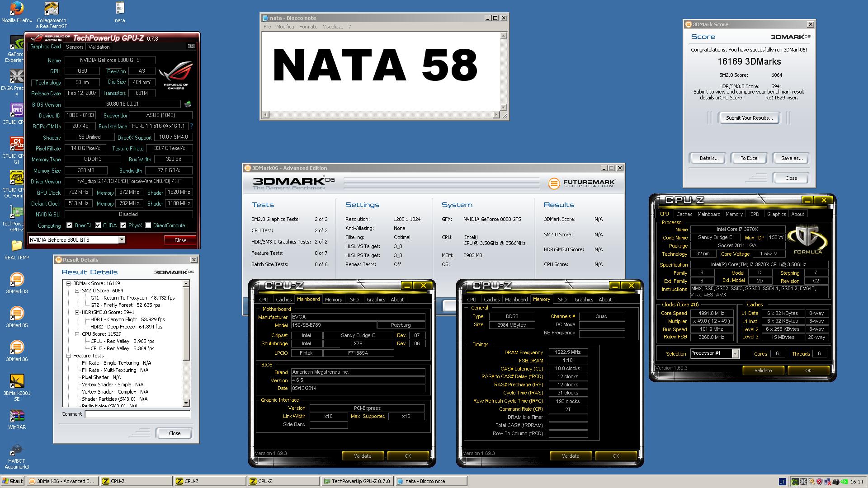
Task: Click Submit Your Results button
Action: 749,118
